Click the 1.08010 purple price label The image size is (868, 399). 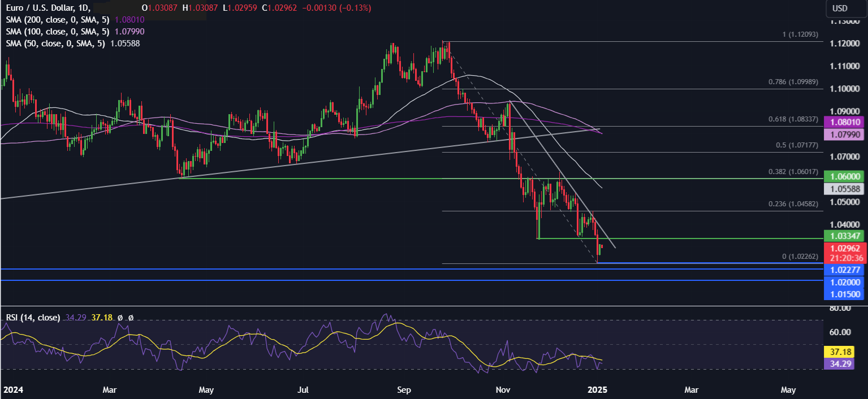[x=844, y=122]
